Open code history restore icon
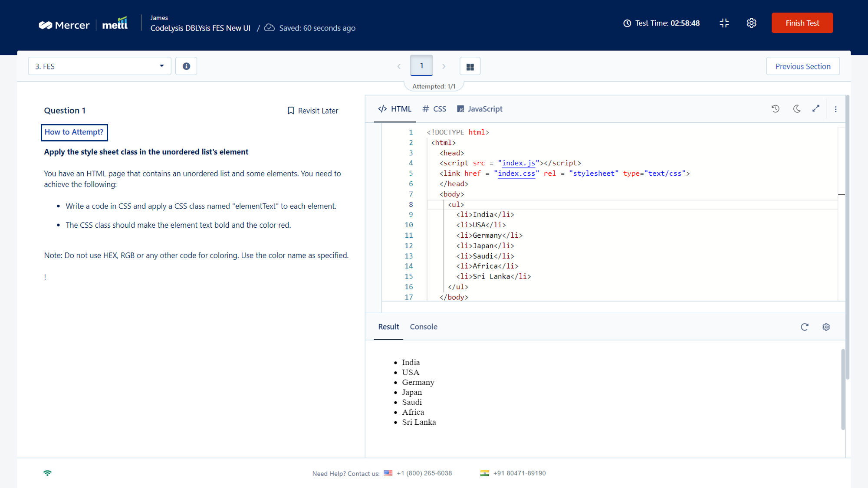 (x=776, y=109)
